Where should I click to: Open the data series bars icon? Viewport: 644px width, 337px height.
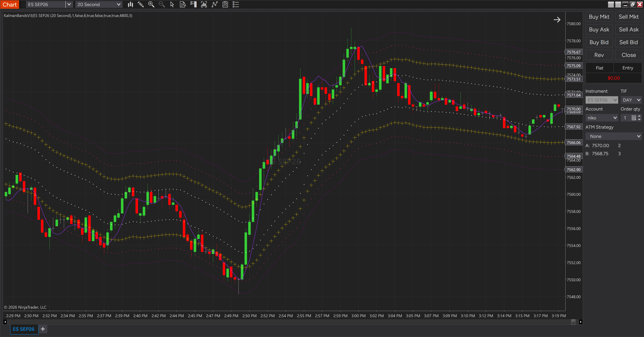[x=204, y=4]
